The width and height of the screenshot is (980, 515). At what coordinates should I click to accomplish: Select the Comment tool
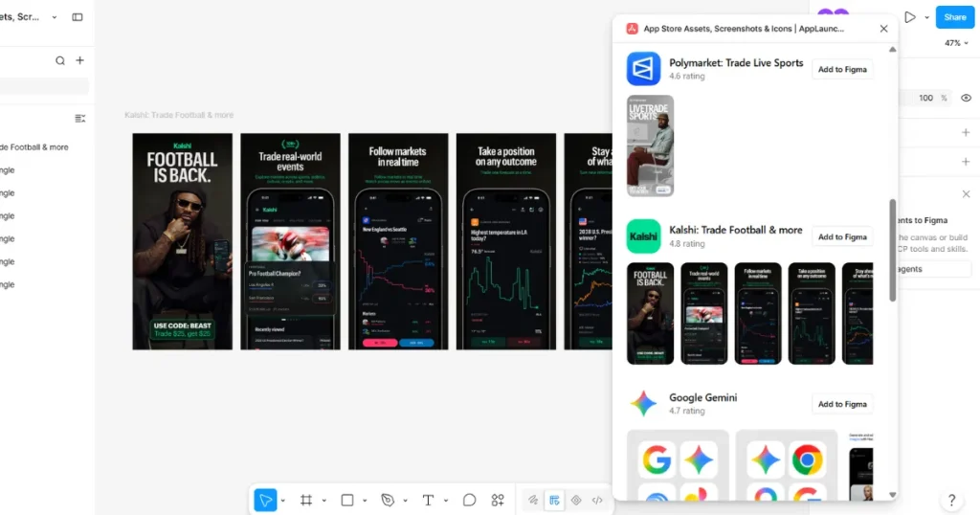click(469, 500)
